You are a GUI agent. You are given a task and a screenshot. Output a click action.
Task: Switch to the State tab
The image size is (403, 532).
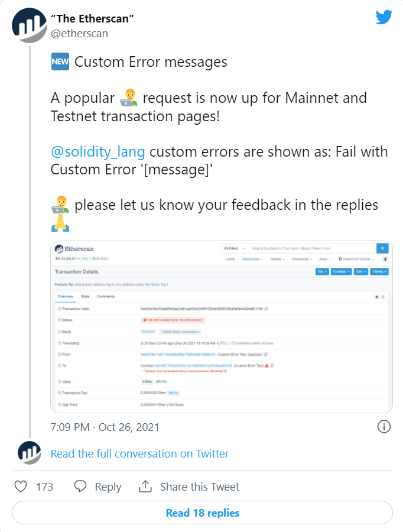85,297
